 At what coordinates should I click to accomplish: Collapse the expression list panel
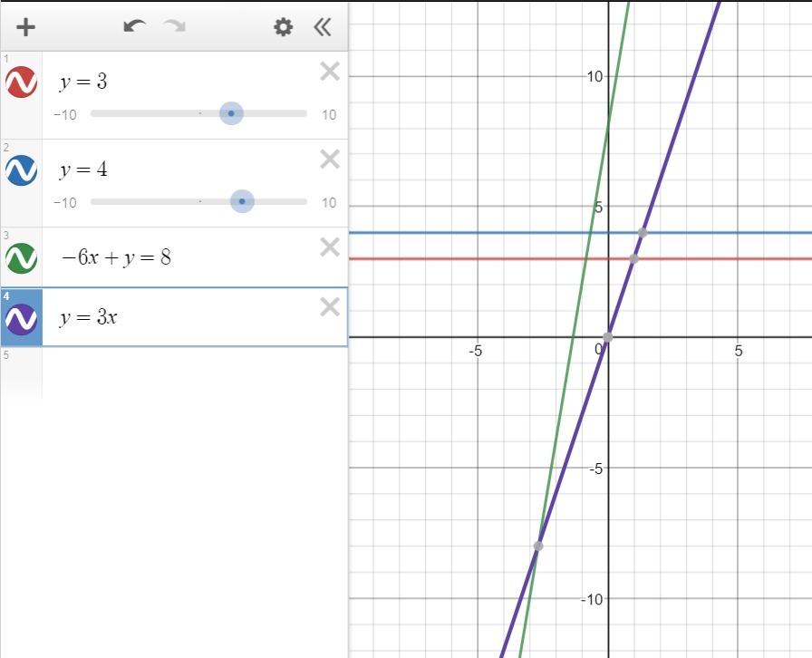[x=323, y=27]
